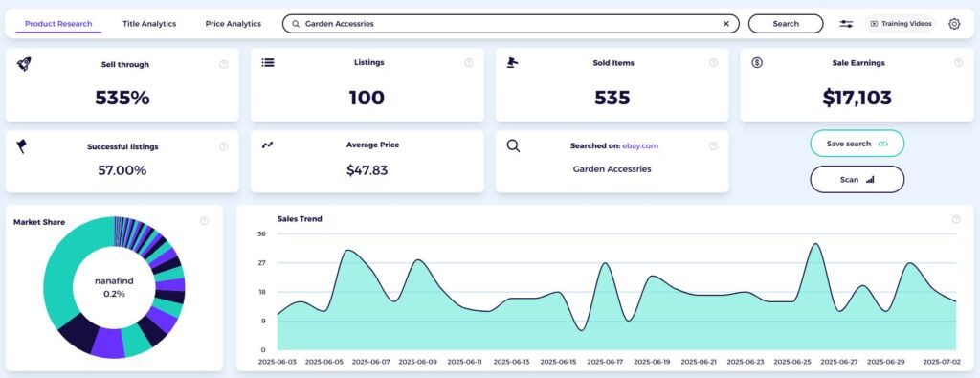The width and height of the screenshot is (980, 378).
Task: Click the Save search button
Action: [x=857, y=144]
